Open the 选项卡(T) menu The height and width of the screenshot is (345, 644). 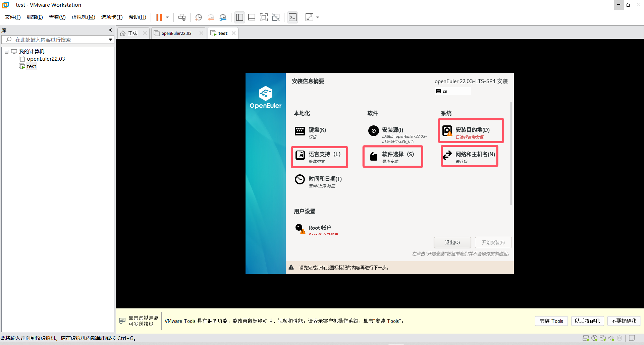tap(112, 17)
